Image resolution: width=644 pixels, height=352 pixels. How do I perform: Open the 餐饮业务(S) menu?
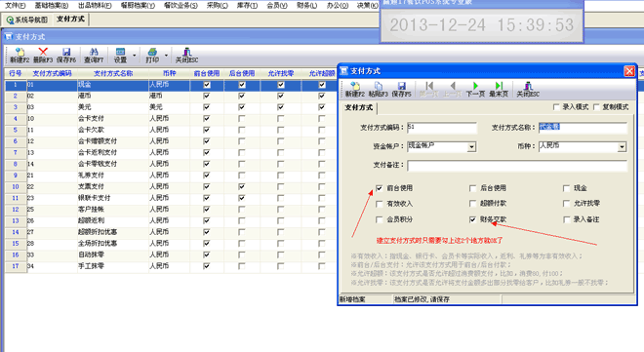tap(181, 5)
